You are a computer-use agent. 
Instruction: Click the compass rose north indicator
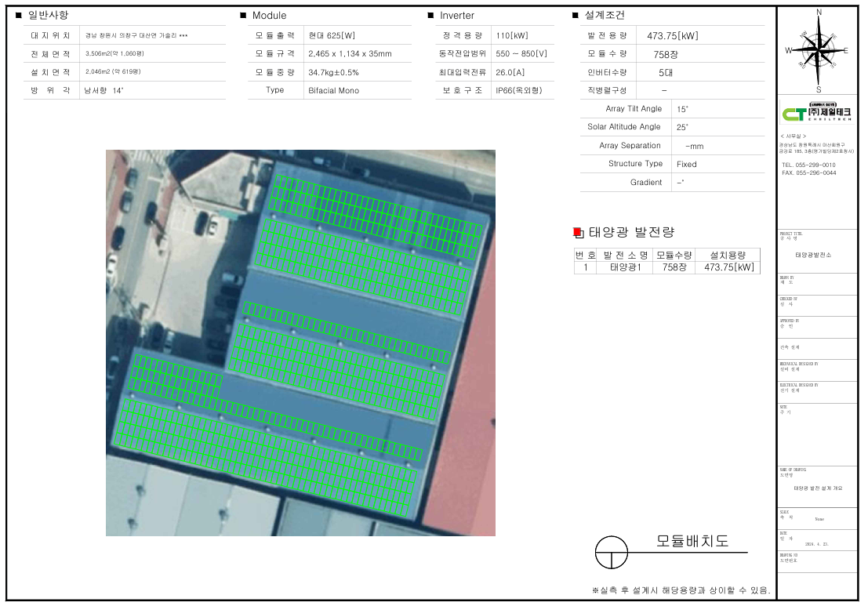pyautogui.click(x=819, y=13)
